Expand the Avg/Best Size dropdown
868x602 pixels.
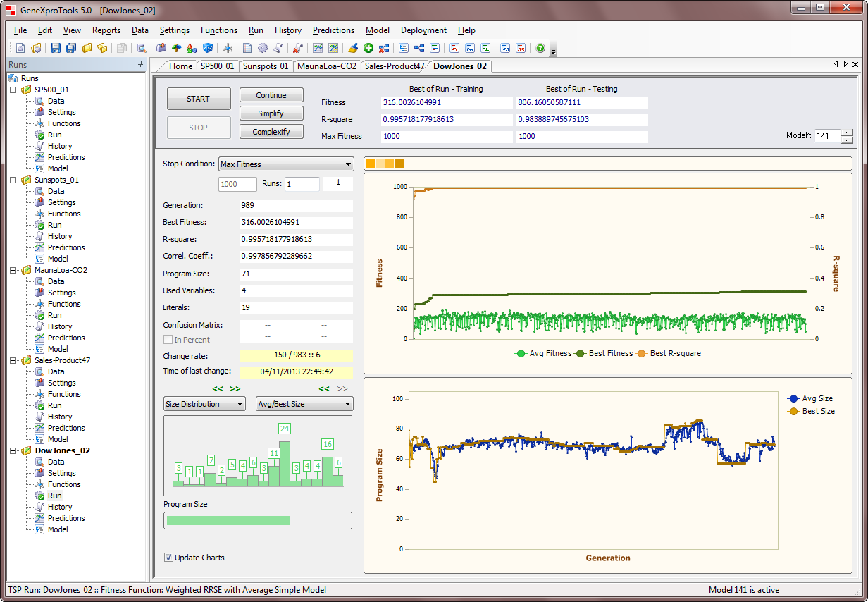click(304, 404)
